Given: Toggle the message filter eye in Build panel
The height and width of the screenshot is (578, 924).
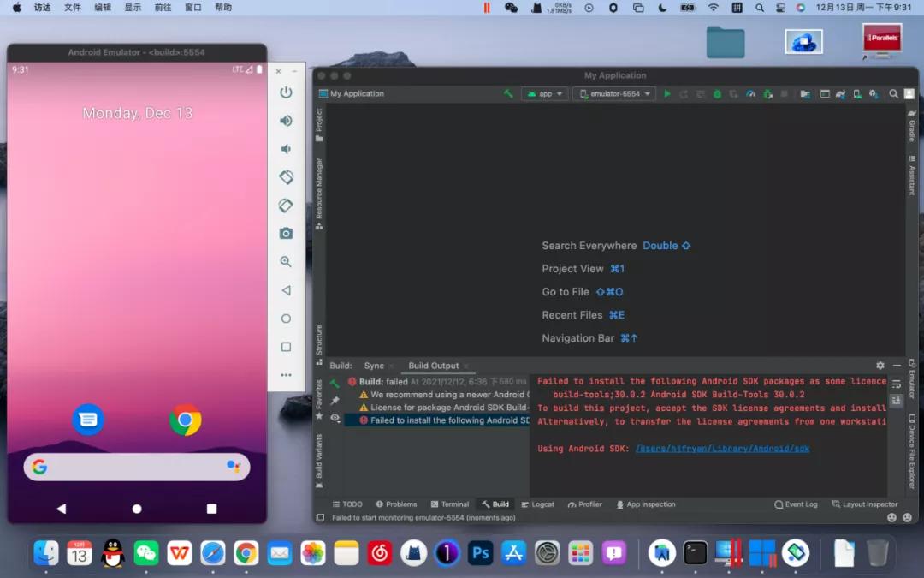Looking at the screenshot, I should point(336,418).
